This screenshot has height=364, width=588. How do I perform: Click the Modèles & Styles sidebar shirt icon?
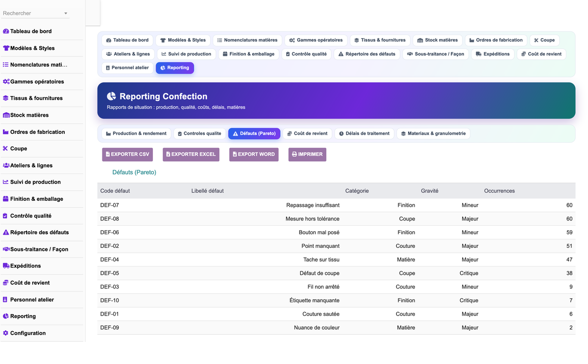pos(6,48)
